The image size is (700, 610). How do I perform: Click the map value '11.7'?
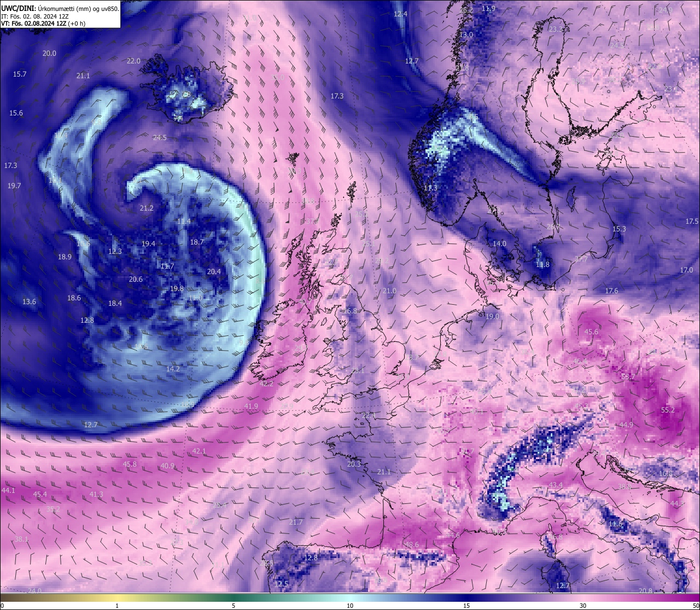[x=167, y=266]
